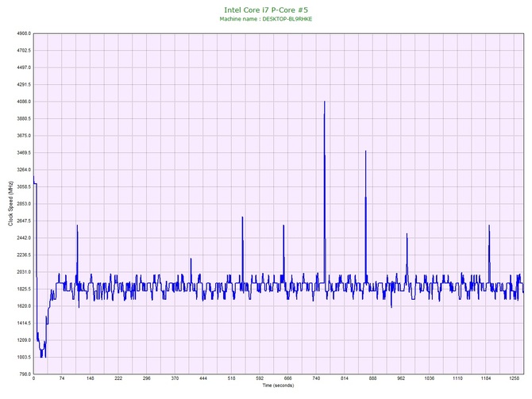Click the chart title 'Intel Core i7 P-Core #5'

(x=266, y=10)
